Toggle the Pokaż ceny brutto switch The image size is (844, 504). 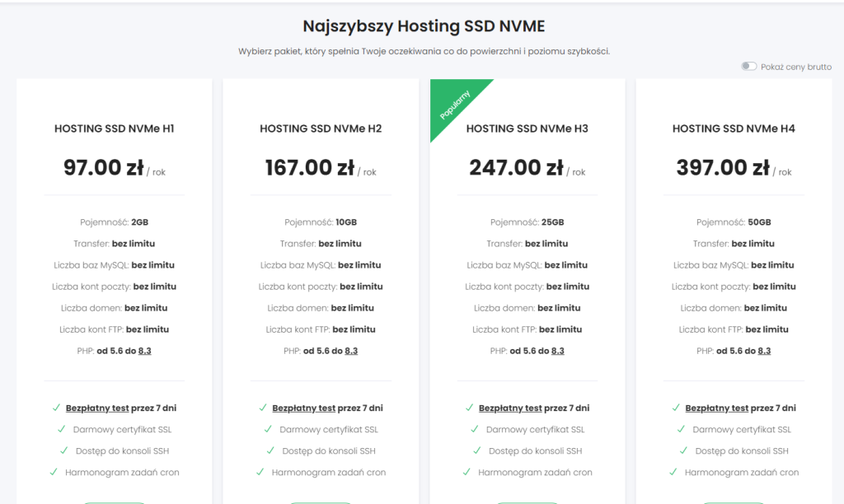pos(748,66)
